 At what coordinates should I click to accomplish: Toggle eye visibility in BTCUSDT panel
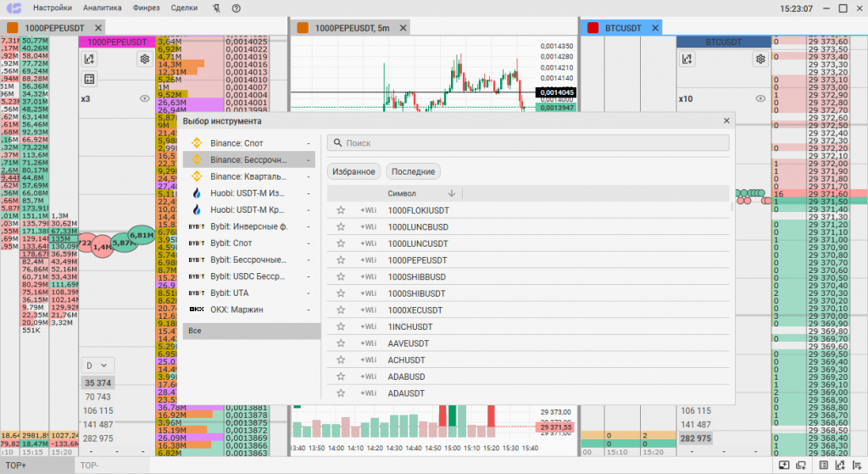pos(760,98)
